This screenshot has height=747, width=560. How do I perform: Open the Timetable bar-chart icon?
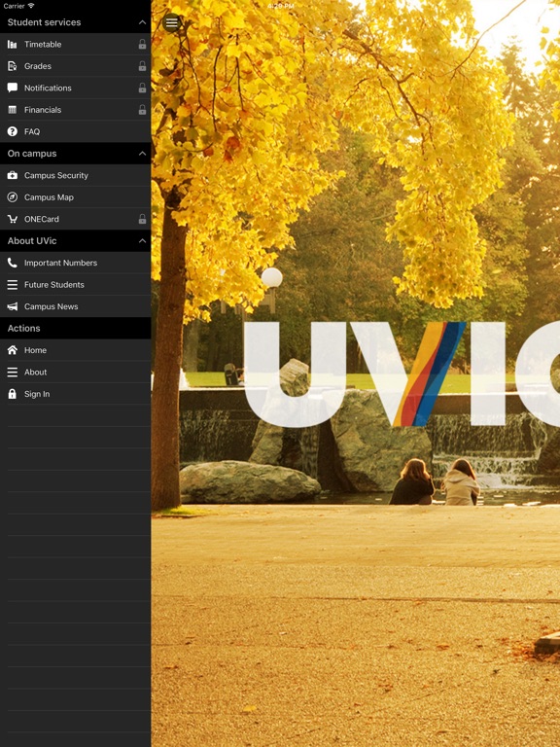click(13, 45)
